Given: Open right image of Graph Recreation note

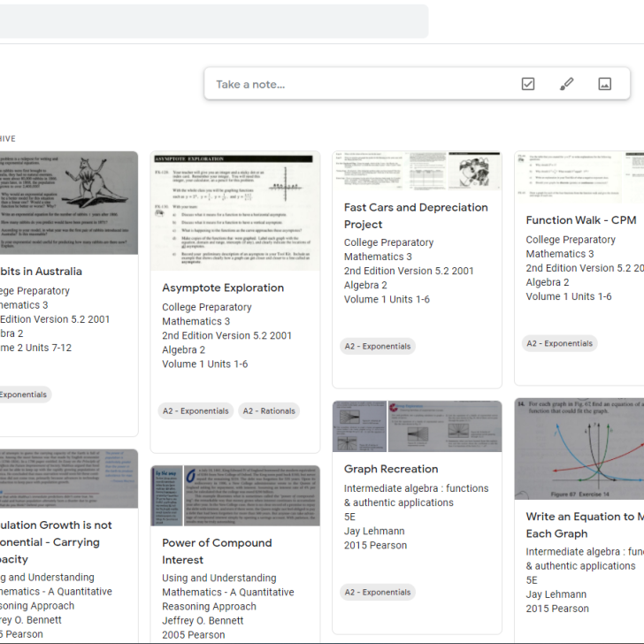Looking at the screenshot, I should pos(445,426).
